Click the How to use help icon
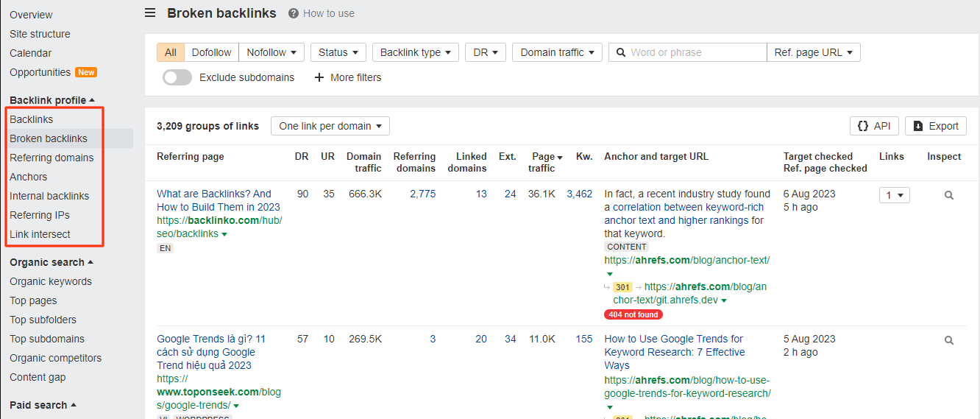 (294, 13)
